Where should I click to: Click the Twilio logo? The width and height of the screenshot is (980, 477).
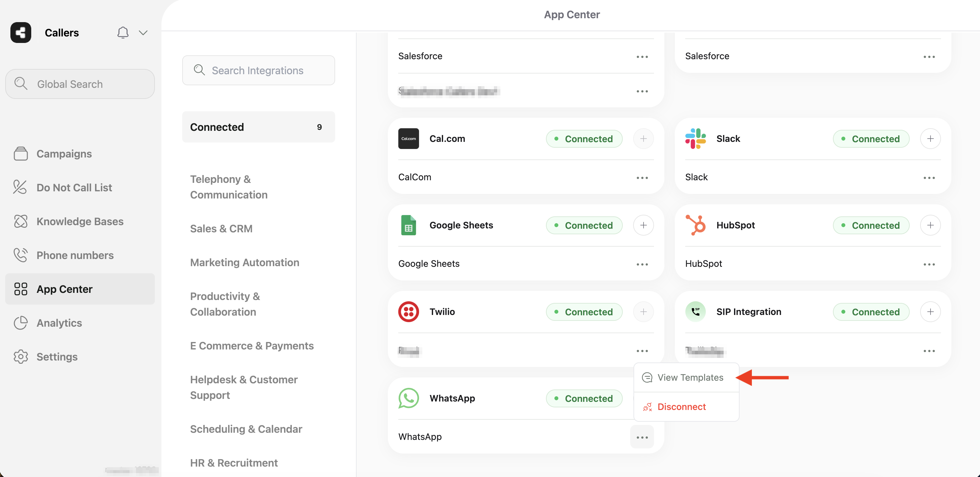(x=409, y=311)
